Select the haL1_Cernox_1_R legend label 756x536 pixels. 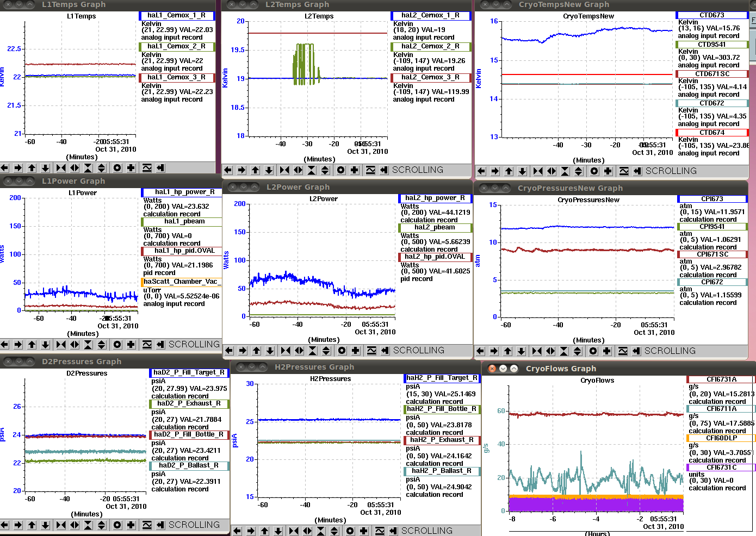(x=176, y=16)
